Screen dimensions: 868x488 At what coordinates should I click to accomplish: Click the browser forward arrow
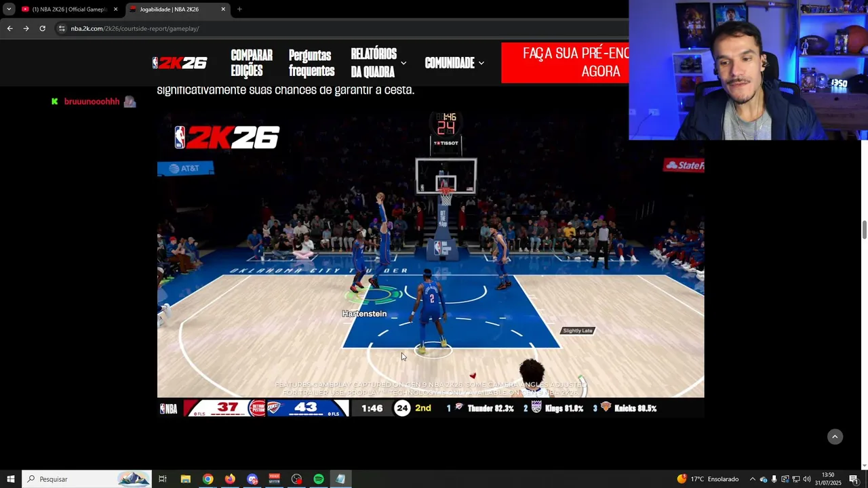(x=26, y=28)
